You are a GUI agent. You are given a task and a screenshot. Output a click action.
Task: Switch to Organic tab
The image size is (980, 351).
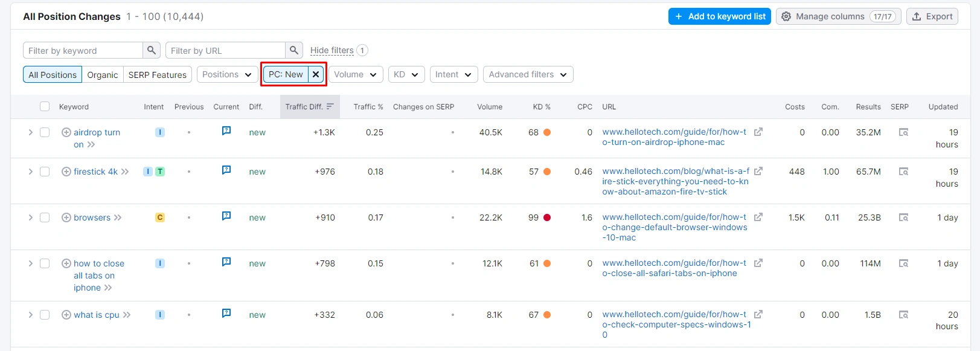pos(103,74)
